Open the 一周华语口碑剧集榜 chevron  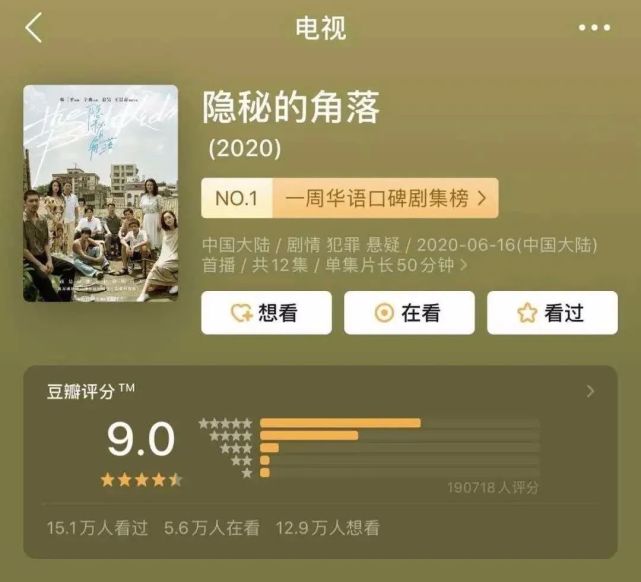(x=482, y=198)
